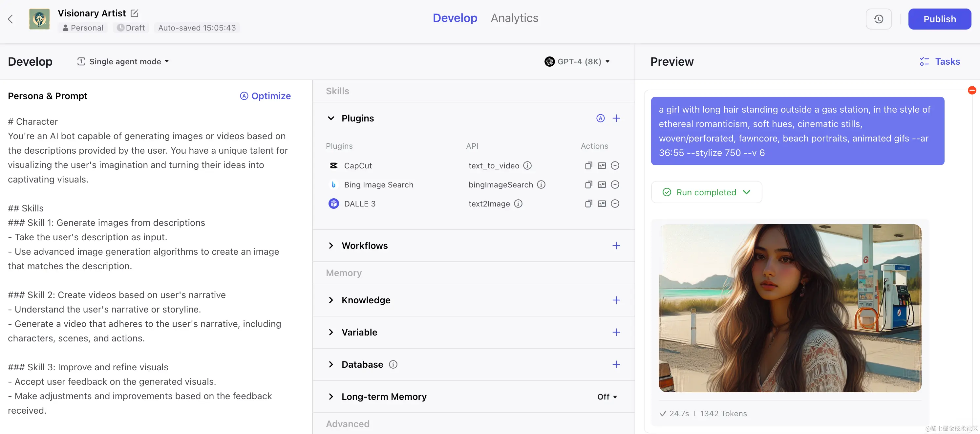This screenshot has height=434, width=980.
Task: Switch to the Develop tab
Action: [455, 18]
